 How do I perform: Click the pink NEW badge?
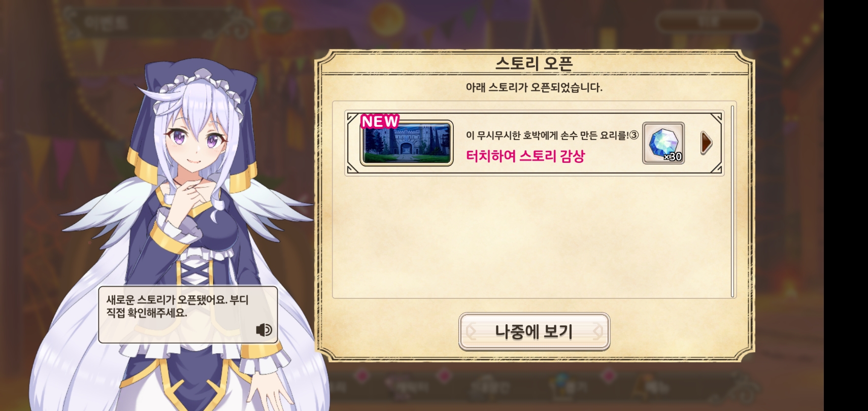click(380, 121)
